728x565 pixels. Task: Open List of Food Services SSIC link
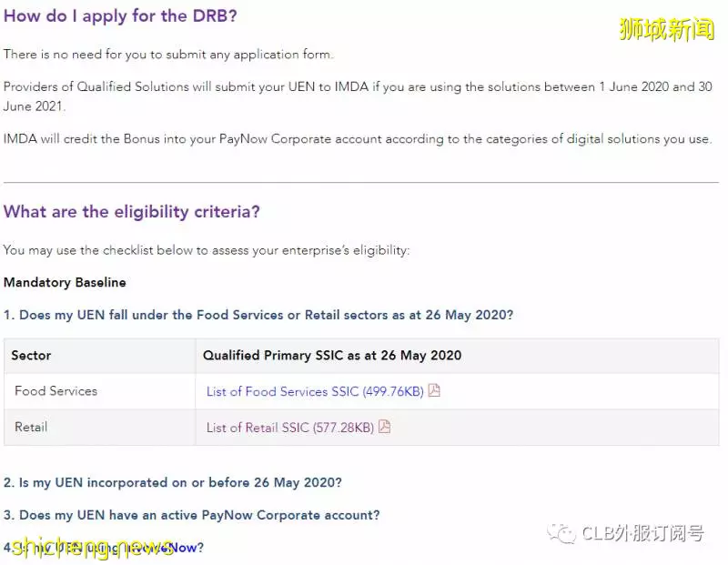point(315,391)
